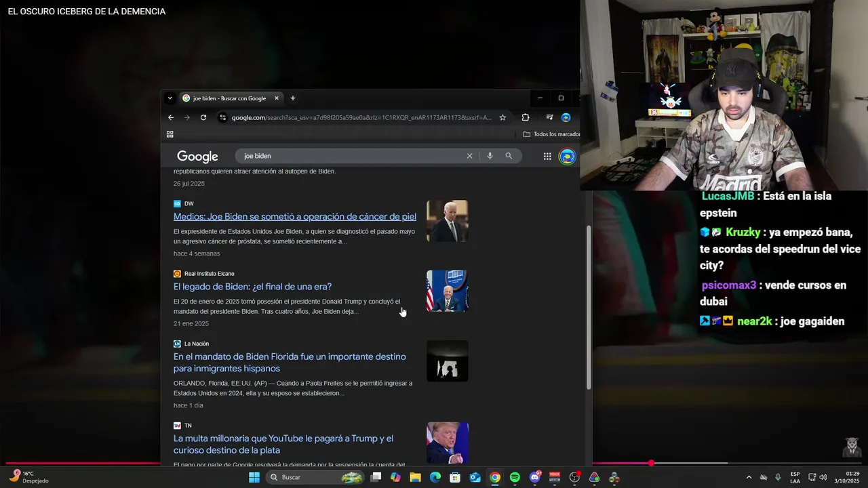
Task: Open Microsoft Store from taskbar
Action: 455,477
